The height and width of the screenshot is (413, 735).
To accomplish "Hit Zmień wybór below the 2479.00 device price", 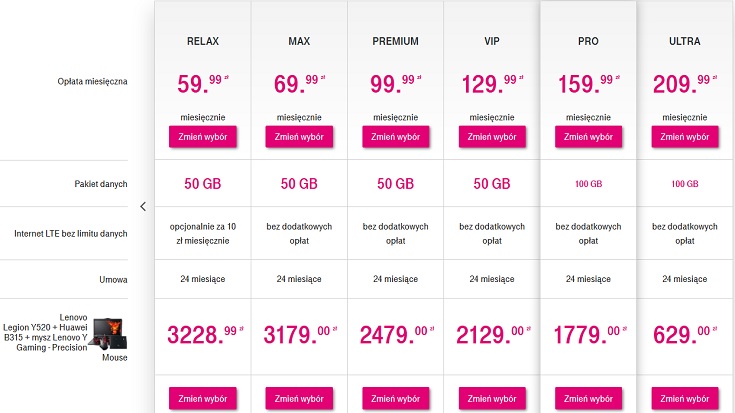I will click(395, 398).
